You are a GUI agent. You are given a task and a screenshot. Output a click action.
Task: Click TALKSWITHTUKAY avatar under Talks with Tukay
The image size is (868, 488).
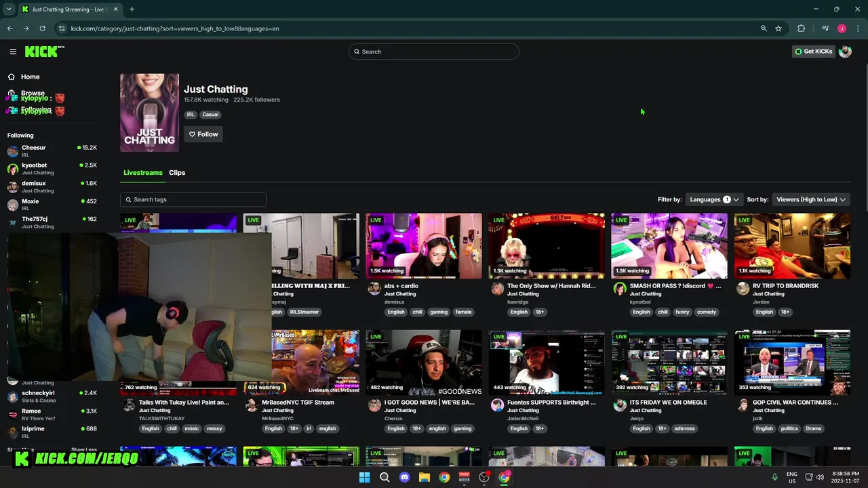point(129,405)
